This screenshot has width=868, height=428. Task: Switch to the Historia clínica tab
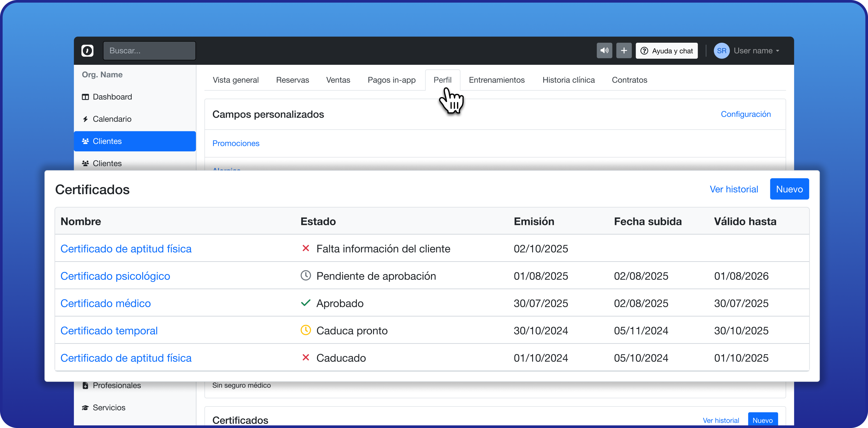coord(568,80)
